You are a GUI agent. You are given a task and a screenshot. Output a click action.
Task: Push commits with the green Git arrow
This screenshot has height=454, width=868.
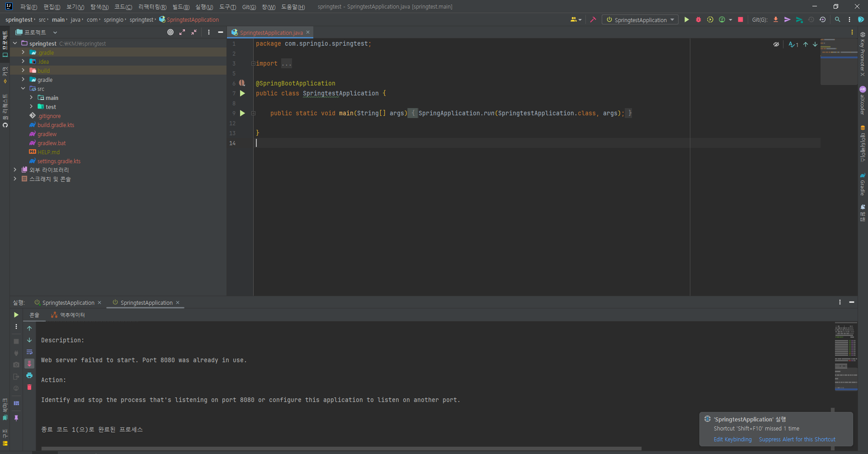coord(799,20)
